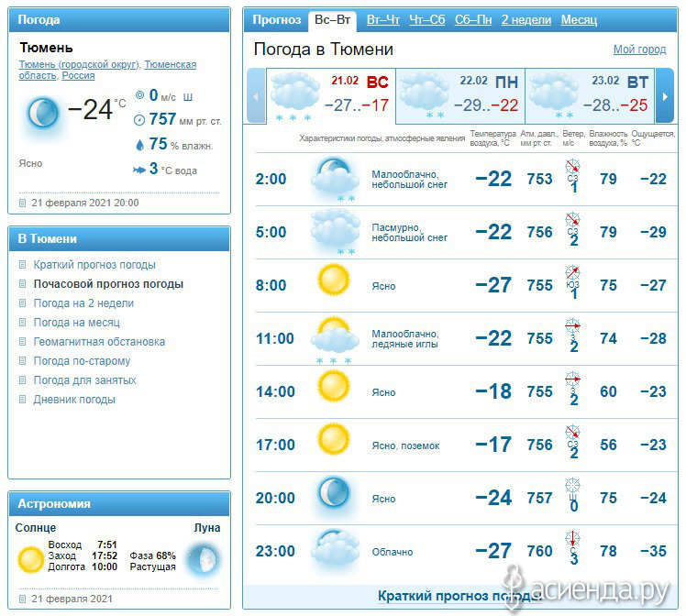Click the Россия link under Тюмень
The width and height of the screenshot is (686, 616).
pos(78,76)
